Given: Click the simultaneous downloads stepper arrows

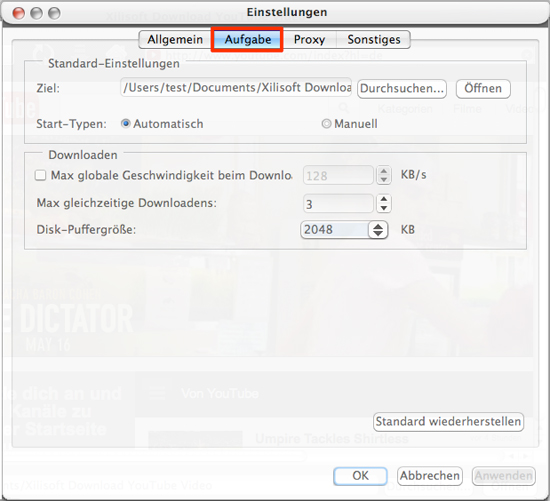Looking at the screenshot, I should [x=384, y=203].
